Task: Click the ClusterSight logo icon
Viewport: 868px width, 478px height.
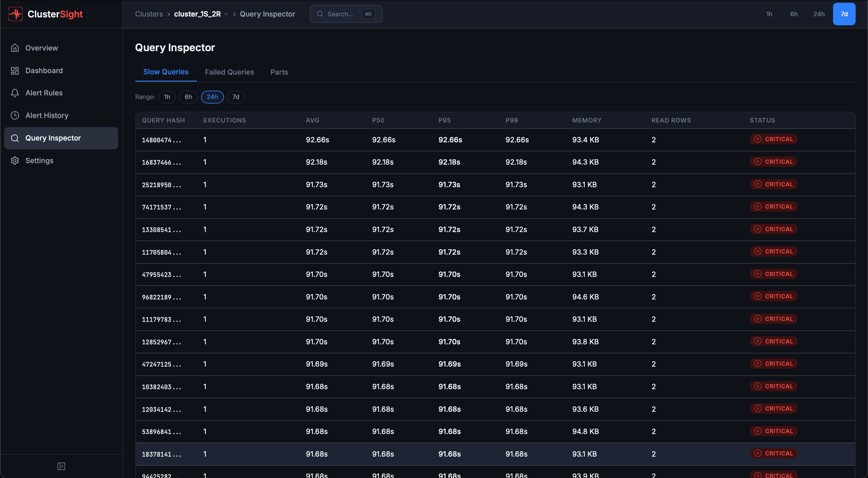Action: pos(15,14)
